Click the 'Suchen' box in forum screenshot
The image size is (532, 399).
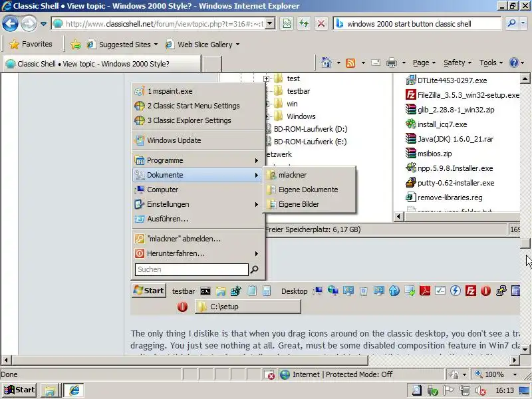(192, 269)
